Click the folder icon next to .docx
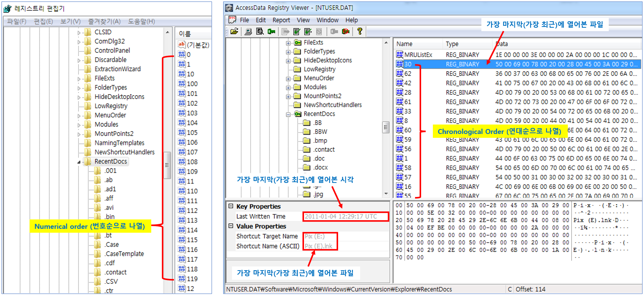This screenshot has height=296, width=644. [x=307, y=167]
